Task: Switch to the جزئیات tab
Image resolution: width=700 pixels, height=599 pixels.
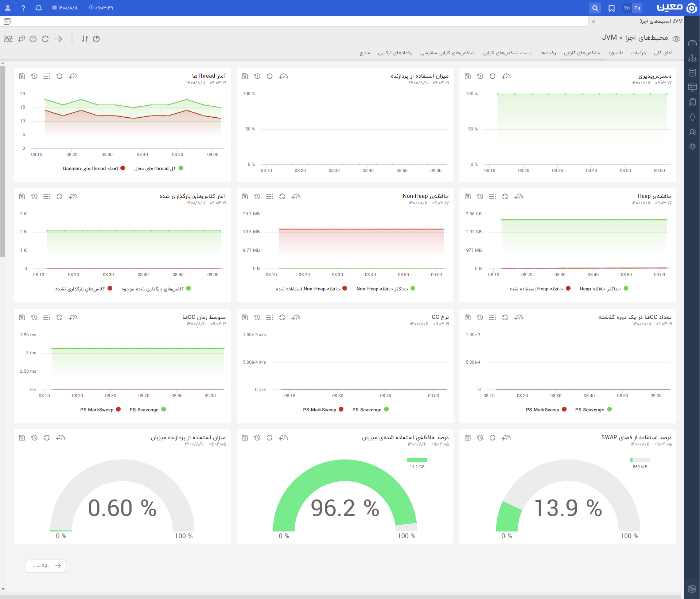Action: (639, 53)
